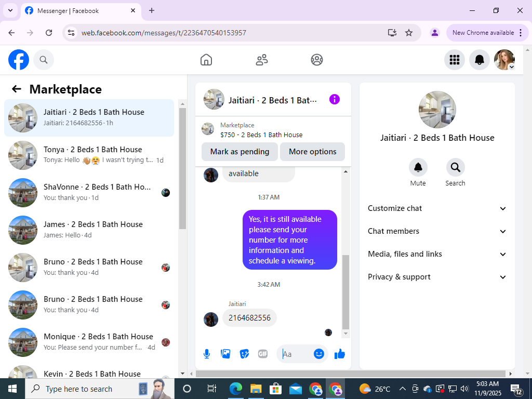The height and width of the screenshot is (399, 532).
Task: Open the Facebook logo home link
Action: [19, 60]
